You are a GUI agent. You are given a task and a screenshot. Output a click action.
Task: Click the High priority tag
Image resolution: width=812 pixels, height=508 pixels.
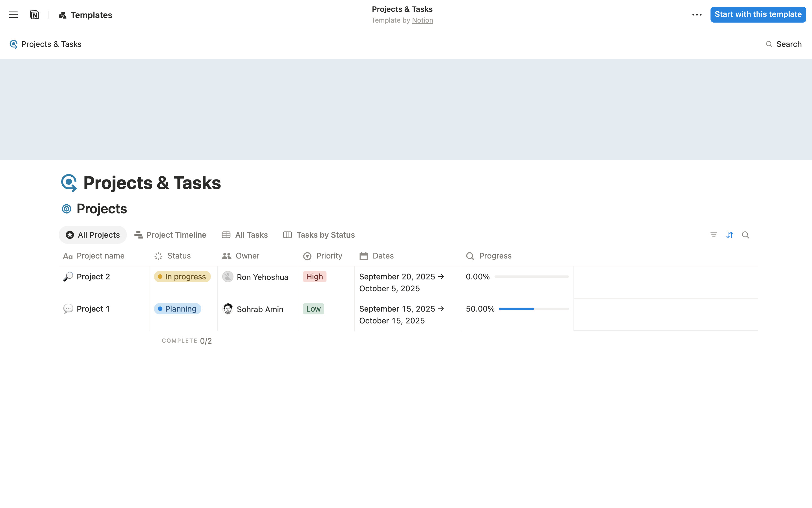pos(314,277)
